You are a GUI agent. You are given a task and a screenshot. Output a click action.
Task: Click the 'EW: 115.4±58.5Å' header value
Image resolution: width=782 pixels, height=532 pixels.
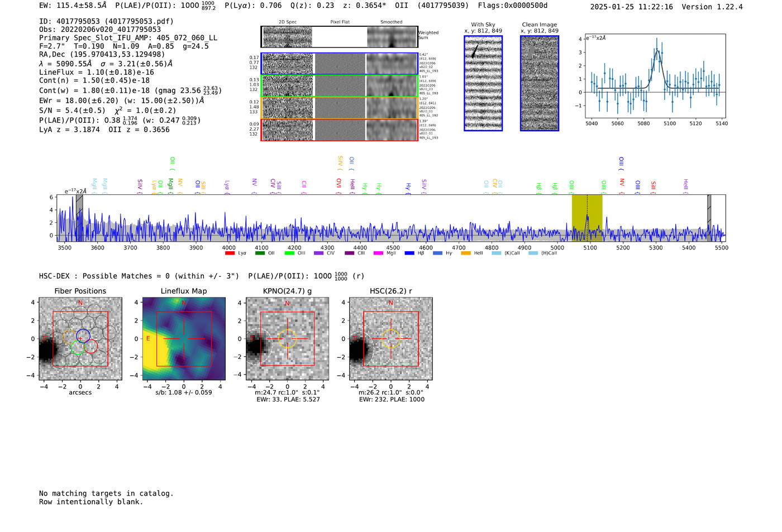tap(73, 5)
